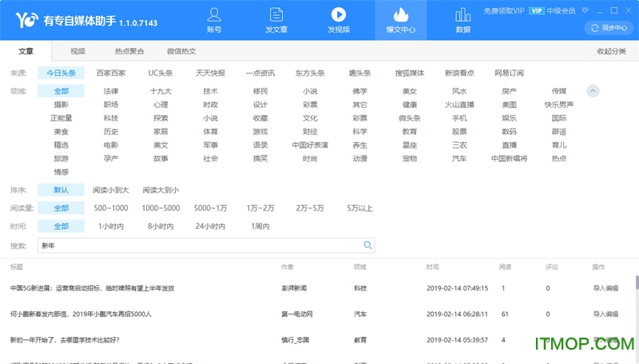Screen dimensions: 639x364
Task: Import the 中国5G新进展 article via 导入编辑
Action: (605, 288)
